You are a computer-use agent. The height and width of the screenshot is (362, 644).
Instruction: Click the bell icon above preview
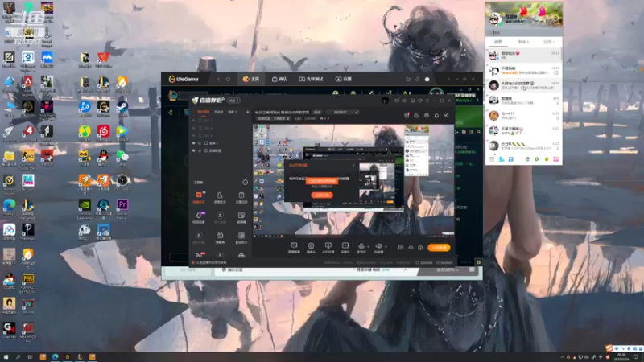[x=436, y=115]
